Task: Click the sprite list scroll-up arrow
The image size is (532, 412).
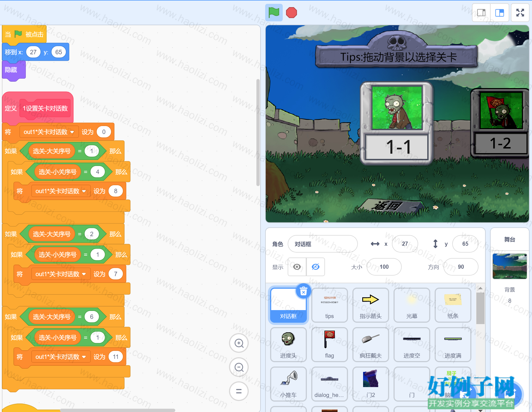Action: tap(480, 288)
